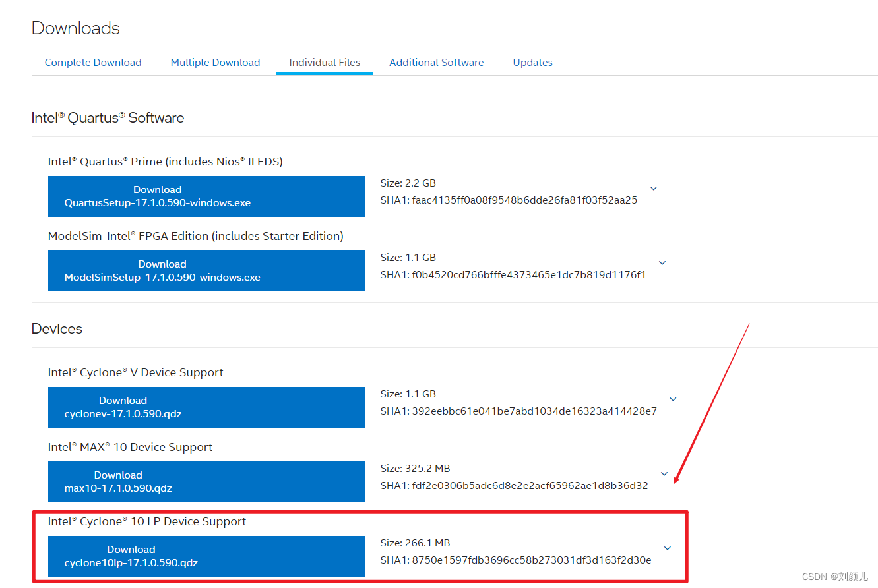Download ModelSimSetup-17.1.0.590-windows.exe
The width and height of the screenshot is (878, 588).
click(x=206, y=271)
